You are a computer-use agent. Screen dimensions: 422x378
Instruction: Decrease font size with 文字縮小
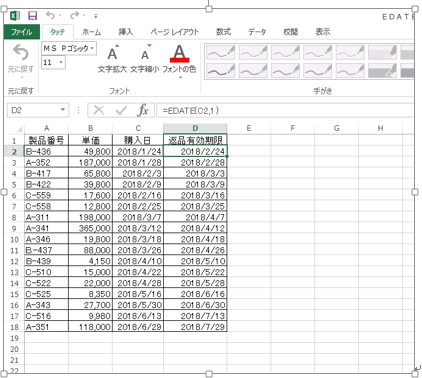coord(145,59)
